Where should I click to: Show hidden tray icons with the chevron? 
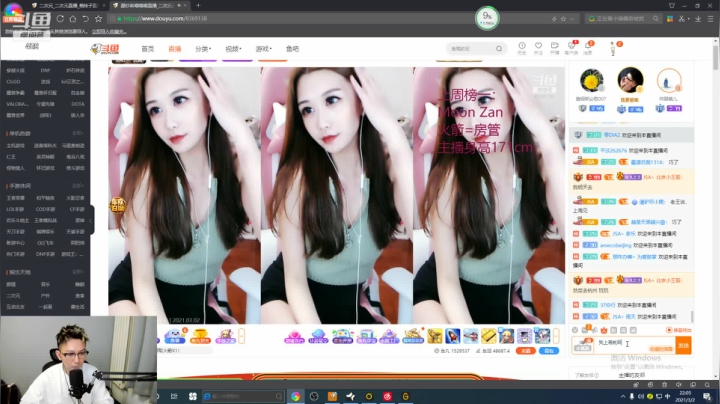coord(623,396)
